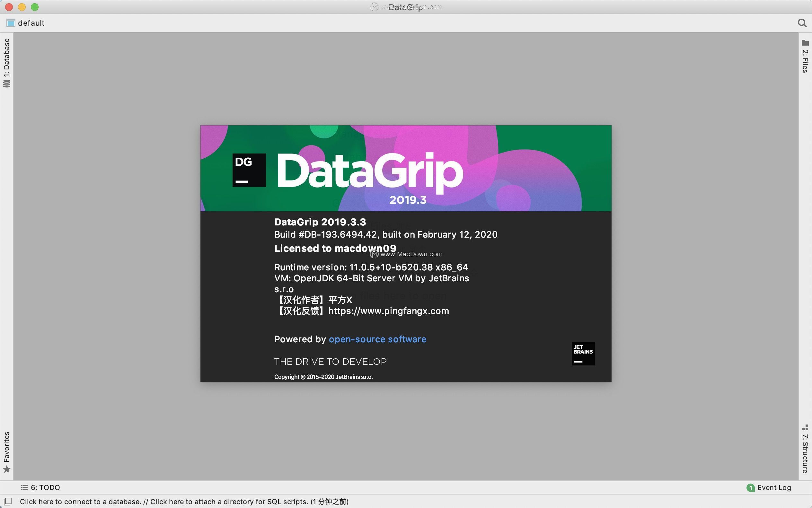Click the Favorites star icon
The image size is (812, 508).
click(x=7, y=469)
